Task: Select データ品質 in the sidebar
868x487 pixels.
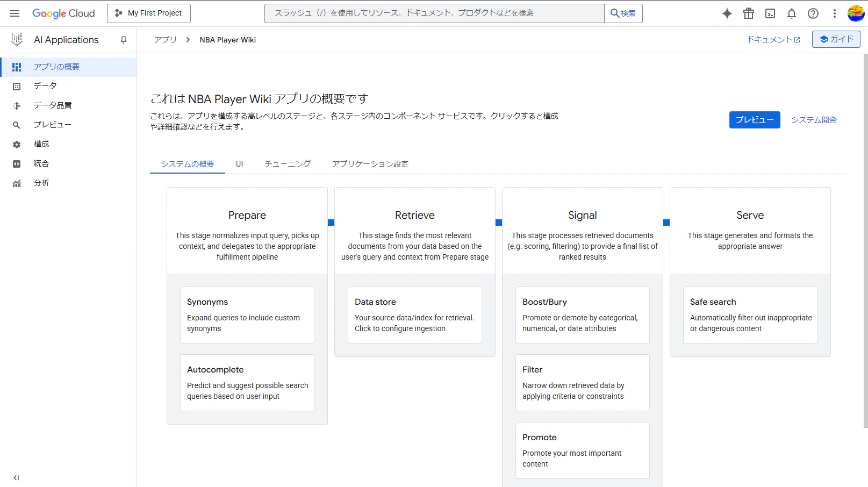Action: [68, 105]
